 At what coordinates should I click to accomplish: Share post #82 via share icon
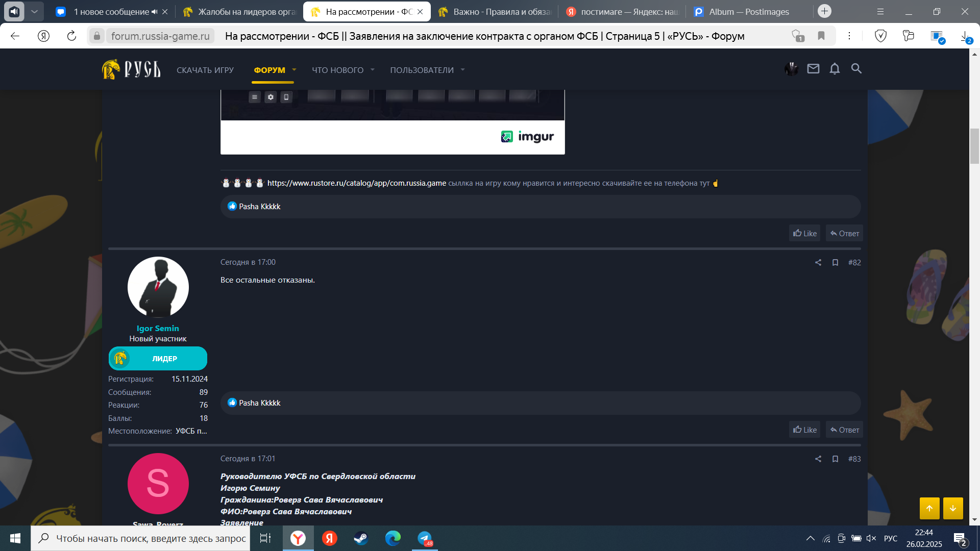(x=818, y=262)
